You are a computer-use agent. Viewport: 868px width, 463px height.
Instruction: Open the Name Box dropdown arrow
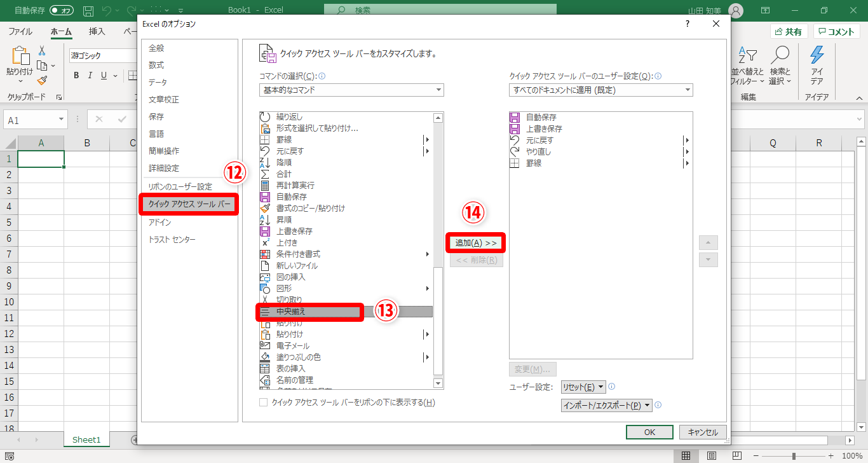pos(62,120)
